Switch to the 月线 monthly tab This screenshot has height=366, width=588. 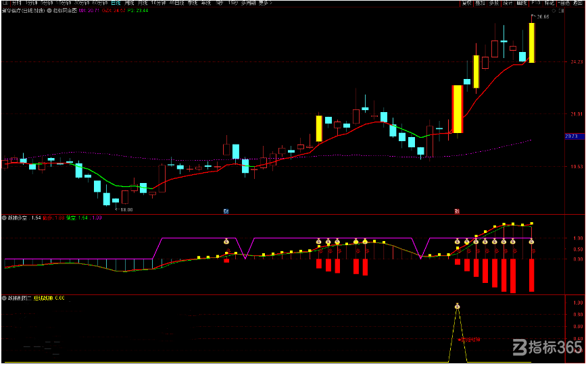(143, 3)
